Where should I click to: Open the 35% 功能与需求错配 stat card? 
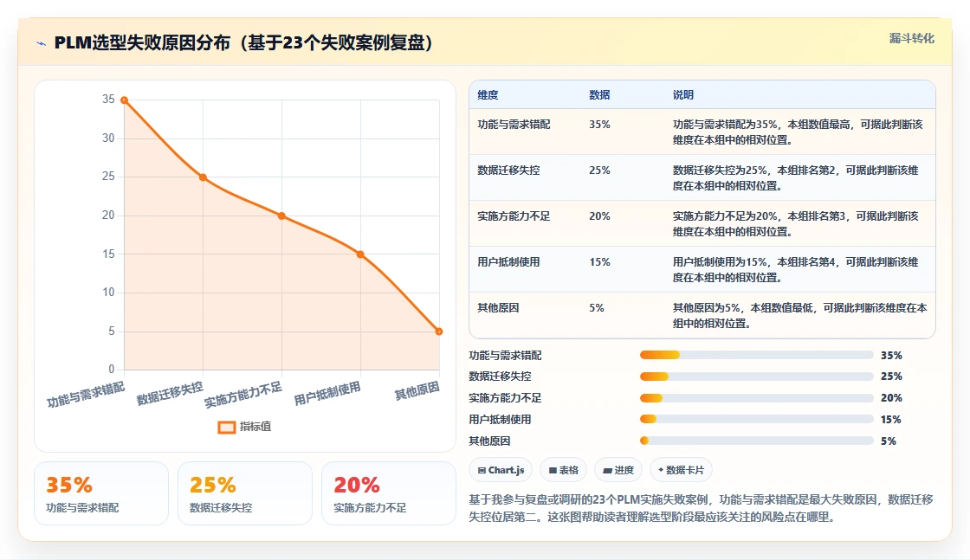(x=101, y=493)
